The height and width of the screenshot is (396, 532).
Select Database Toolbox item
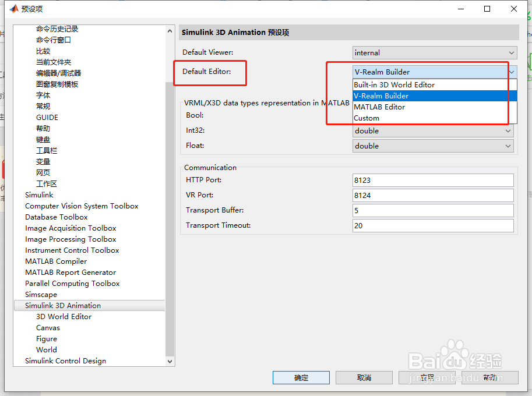57,217
